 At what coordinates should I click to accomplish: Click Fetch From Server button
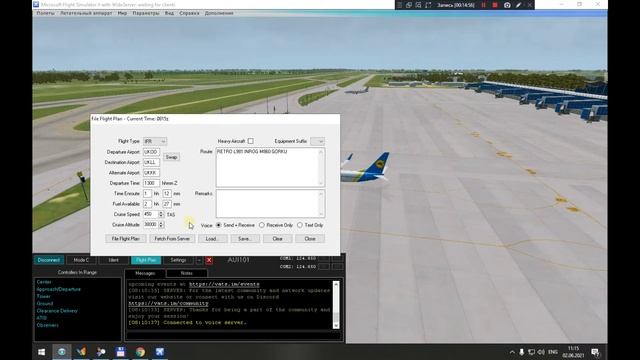(x=172, y=239)
